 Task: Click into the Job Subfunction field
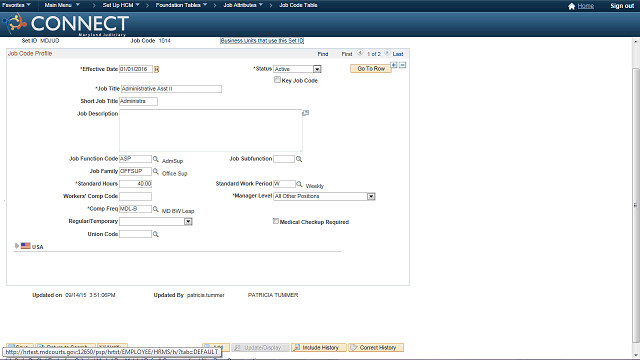click(284, 159)
